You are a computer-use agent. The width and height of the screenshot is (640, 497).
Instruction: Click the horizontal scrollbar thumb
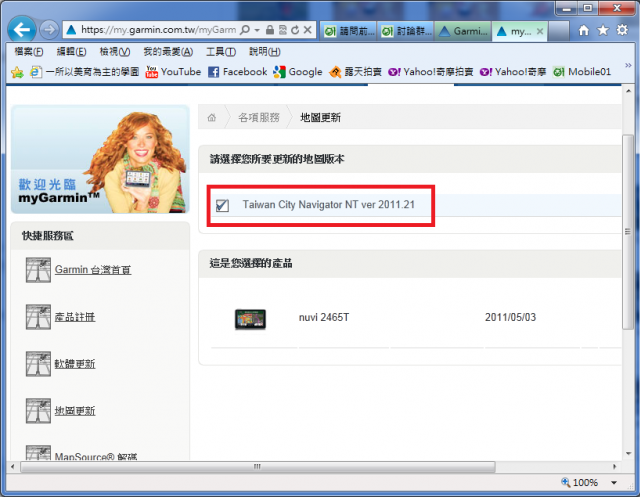[258, 466]
